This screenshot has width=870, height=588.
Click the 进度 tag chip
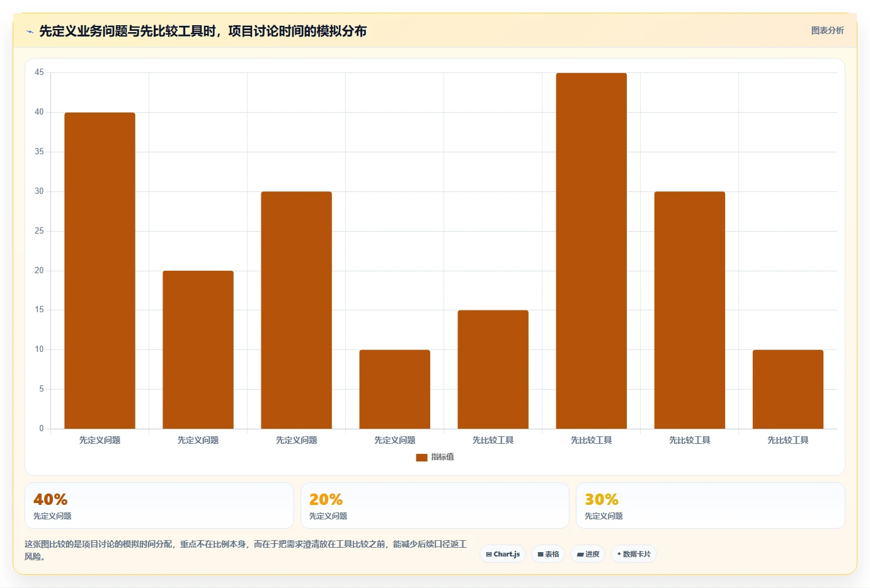[x=588, y=554]
